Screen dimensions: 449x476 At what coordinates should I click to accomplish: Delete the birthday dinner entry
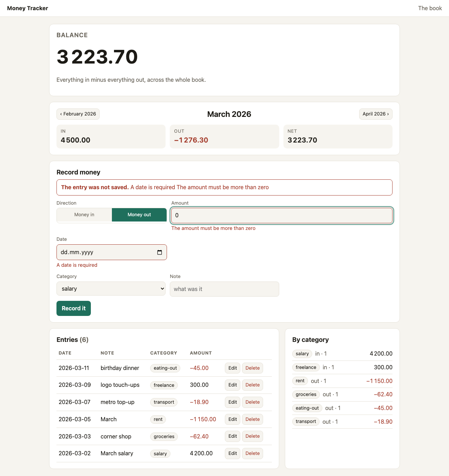click(253, 368)
